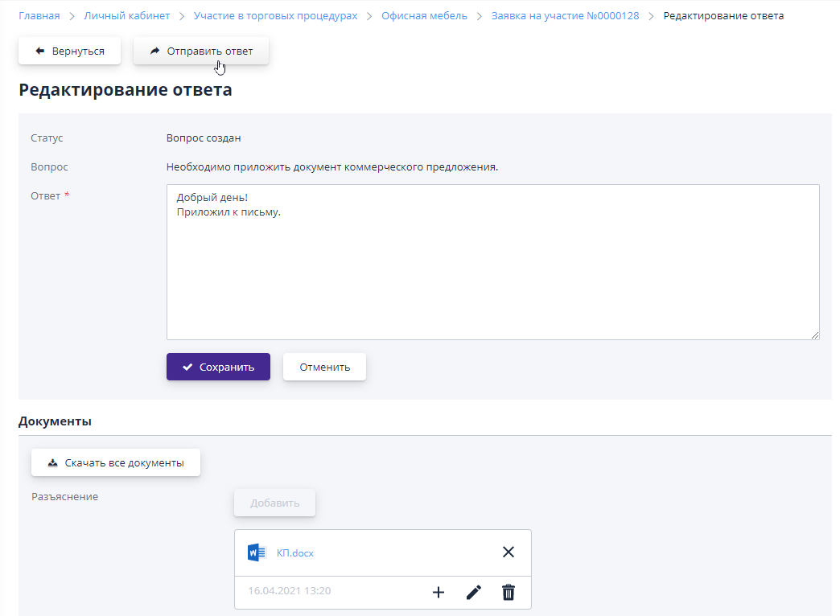Remove attachment with the X icon

pos(508,552)
